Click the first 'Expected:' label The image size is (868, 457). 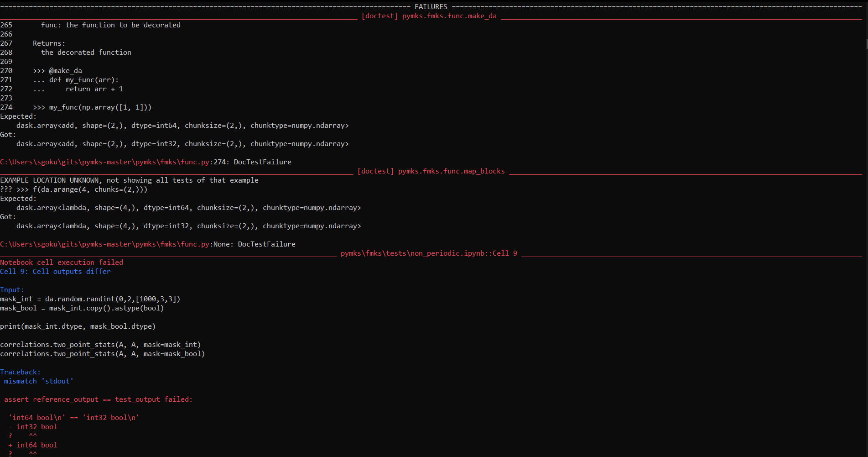point(18,116)
